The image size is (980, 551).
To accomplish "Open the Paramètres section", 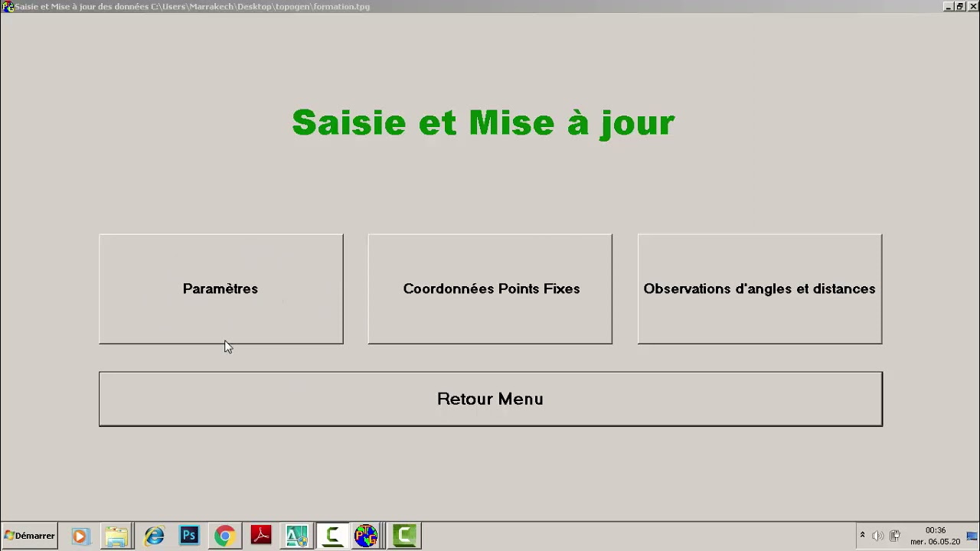I will pyautogui.click(x=220, y=289).
